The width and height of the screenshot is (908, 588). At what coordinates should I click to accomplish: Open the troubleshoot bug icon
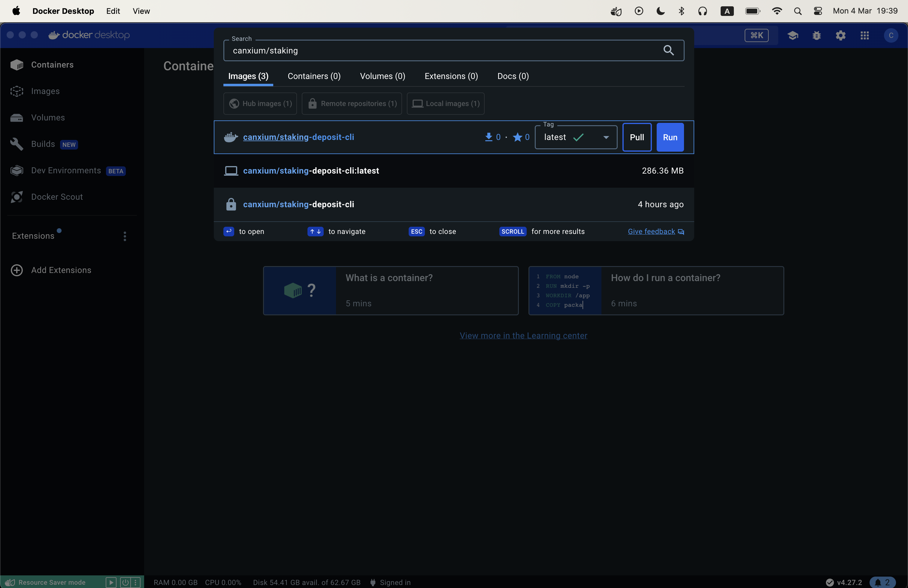(x=816, y=35)
